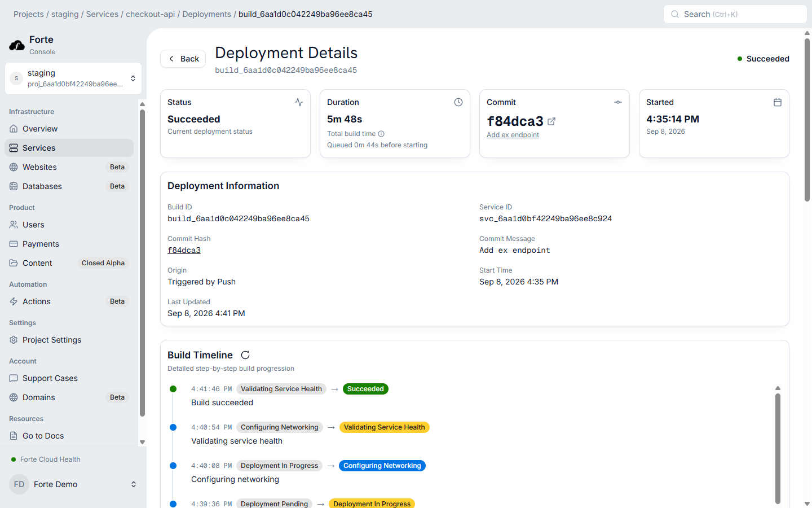Image resolution: width=812 pixels, height=508 pixels.
Task: Click the Succeeded status indicator at top right
Action: [763, 59]
